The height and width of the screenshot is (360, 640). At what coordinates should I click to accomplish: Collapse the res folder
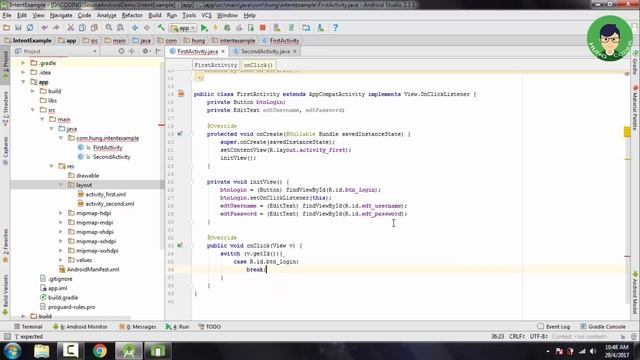(51, 167)
